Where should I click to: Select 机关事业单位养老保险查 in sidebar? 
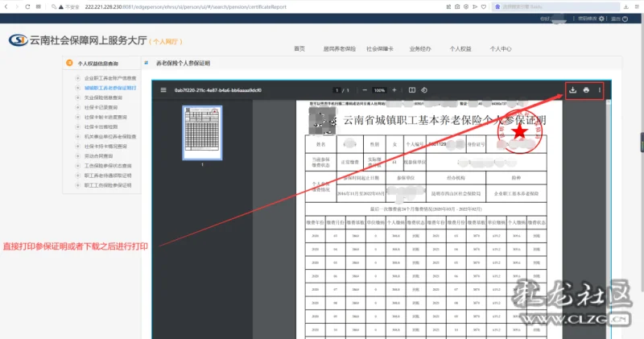coord(110,136)
